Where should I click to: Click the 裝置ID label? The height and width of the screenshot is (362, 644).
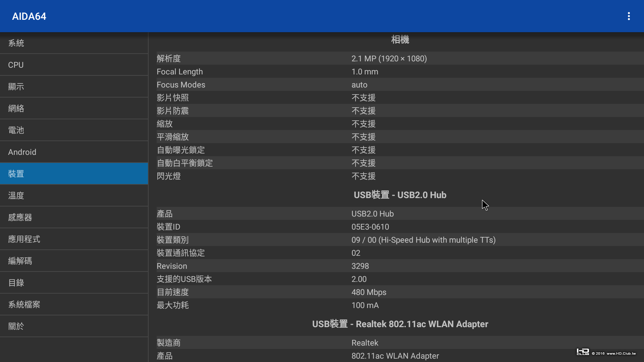[x=168, y=227]
